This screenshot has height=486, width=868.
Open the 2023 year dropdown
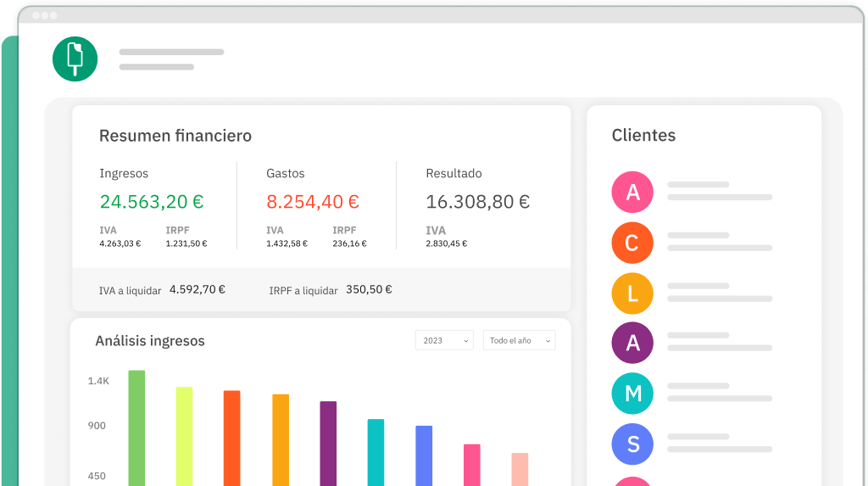pos(444,340)
